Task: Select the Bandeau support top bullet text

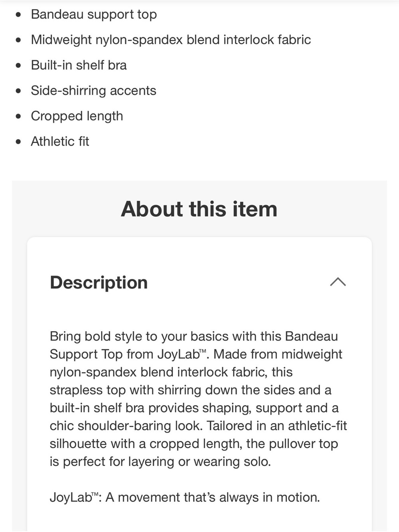Action: pyautogui.click(x=94, y=14)
